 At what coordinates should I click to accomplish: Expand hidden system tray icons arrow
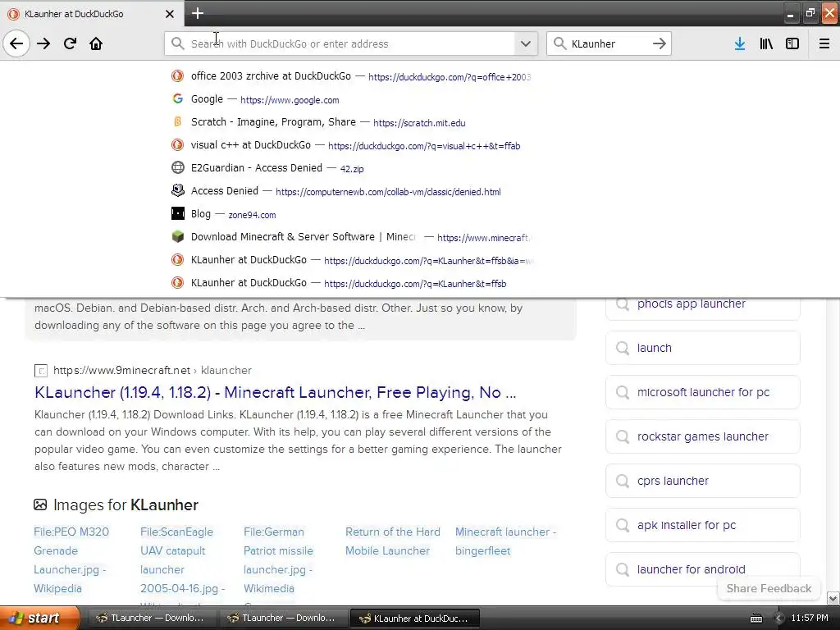tap(778, 619)
